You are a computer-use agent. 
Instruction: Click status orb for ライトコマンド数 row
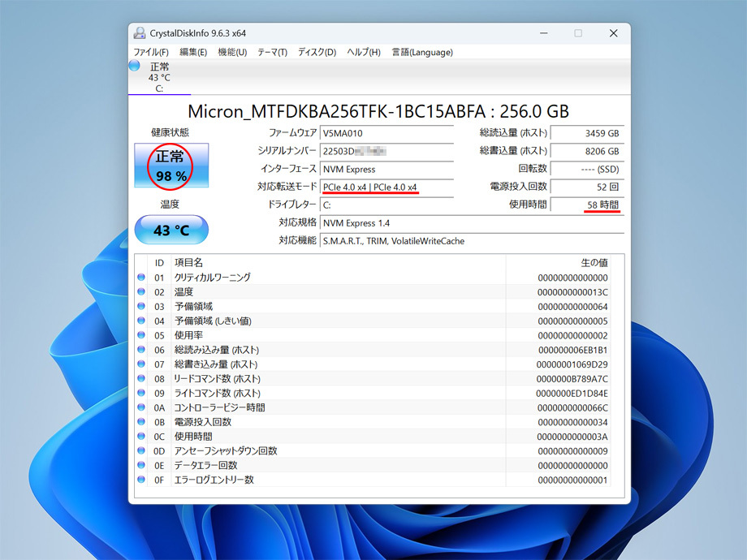[x=141, y=393]
